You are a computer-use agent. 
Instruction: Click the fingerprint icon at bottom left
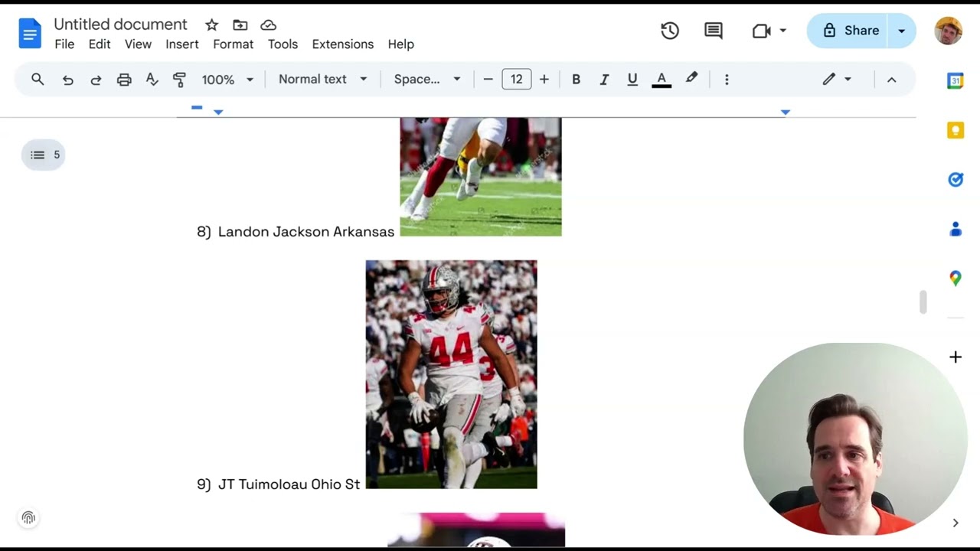click(28, 518)
